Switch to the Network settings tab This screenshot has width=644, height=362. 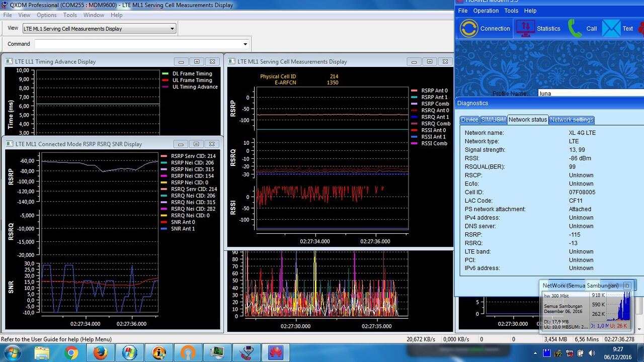coord(572,120)
